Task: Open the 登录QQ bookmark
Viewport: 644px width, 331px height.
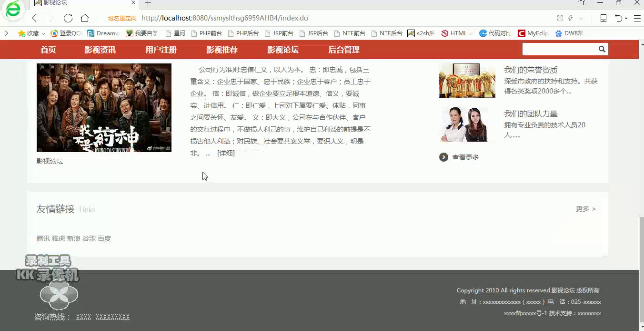Action: pyautogui.click(x=66, y=33)
